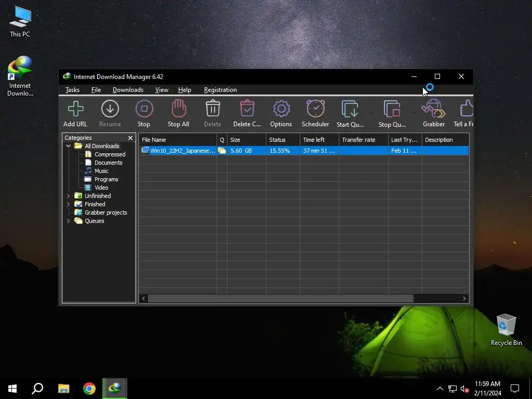Open the Help menu
The height and width of the screenshot is (399, 532).
pyautogui.click(x=184, y=90)
